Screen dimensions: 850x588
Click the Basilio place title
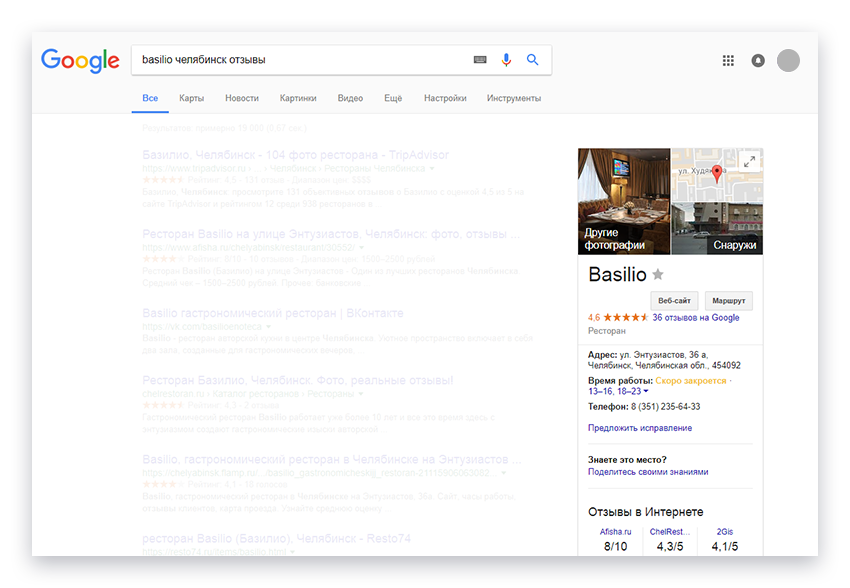617,274
